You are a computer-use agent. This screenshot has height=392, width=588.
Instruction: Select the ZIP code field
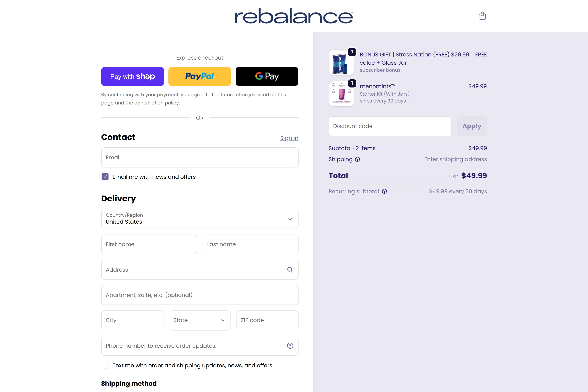[x=267, y=320]
